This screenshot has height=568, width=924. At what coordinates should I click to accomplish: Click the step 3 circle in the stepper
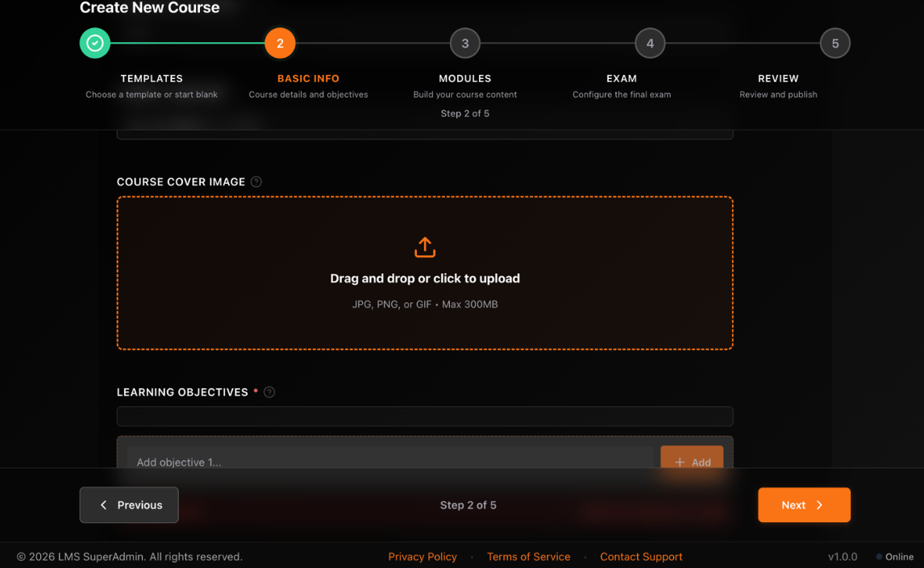[x=465, y=44]
